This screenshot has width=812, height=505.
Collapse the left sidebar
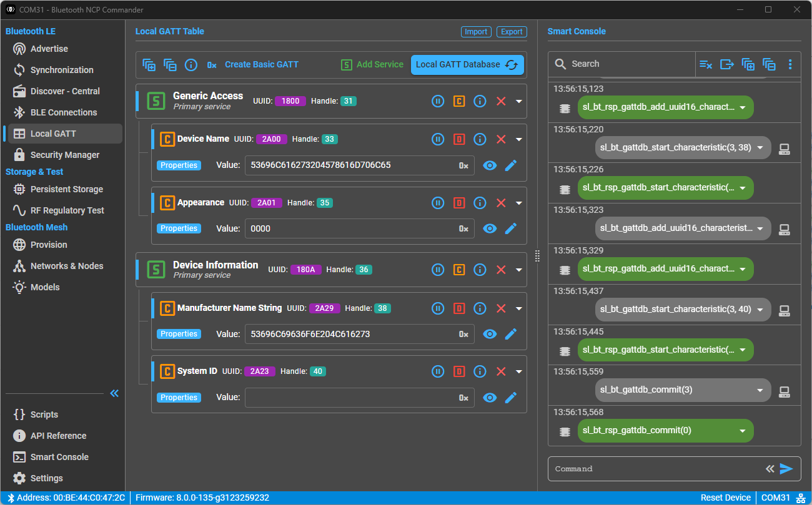114,393
